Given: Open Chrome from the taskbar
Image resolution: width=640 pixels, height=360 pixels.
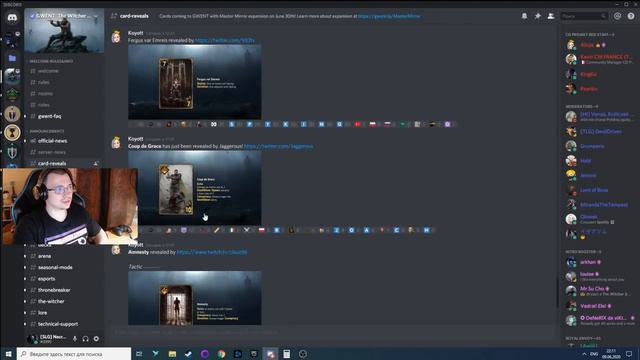Looking at the screenshot, I should 221,354.
